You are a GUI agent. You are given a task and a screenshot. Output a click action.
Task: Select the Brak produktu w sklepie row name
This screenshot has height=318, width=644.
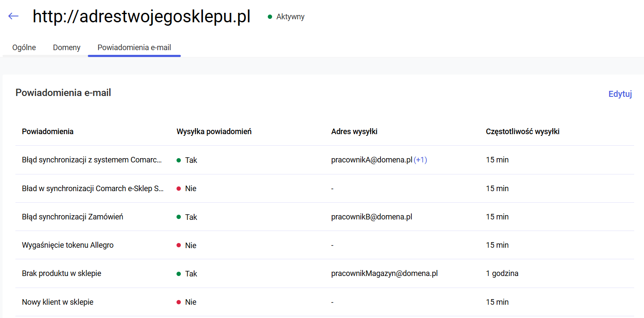point(61,273)
